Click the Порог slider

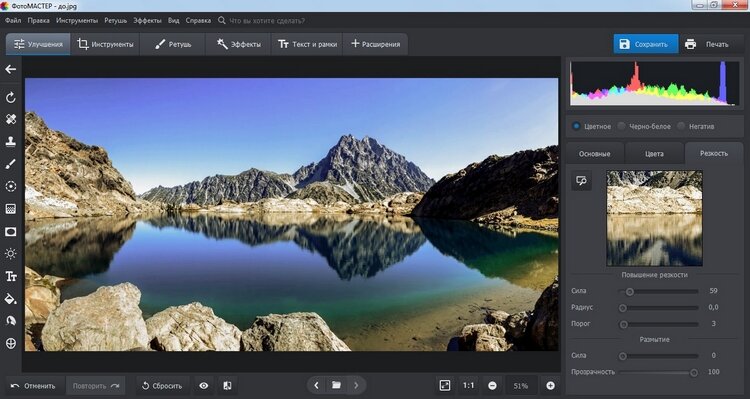pos(659,324)
